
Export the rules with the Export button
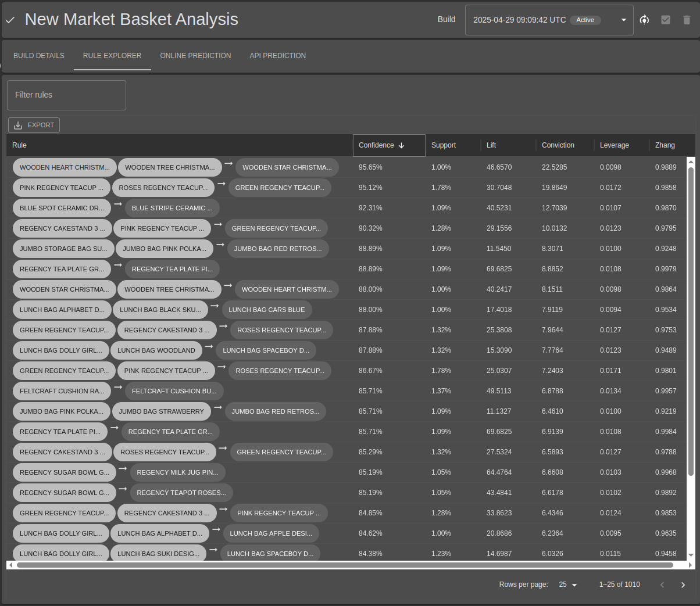click(x=34, y=125)
